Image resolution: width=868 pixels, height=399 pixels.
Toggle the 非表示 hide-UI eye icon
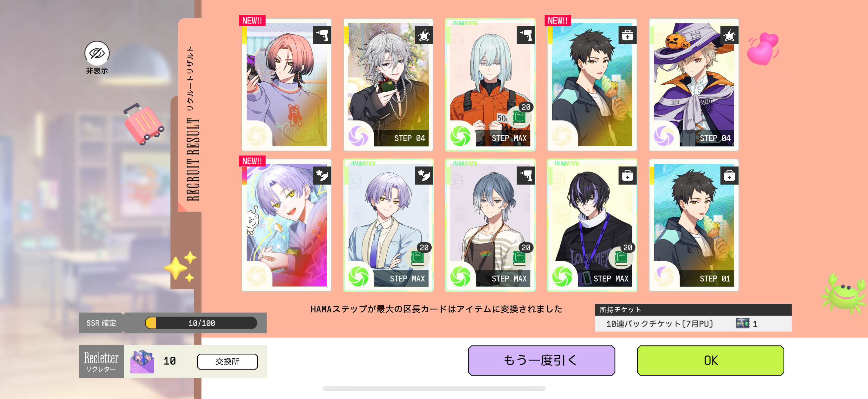[97, 53]
